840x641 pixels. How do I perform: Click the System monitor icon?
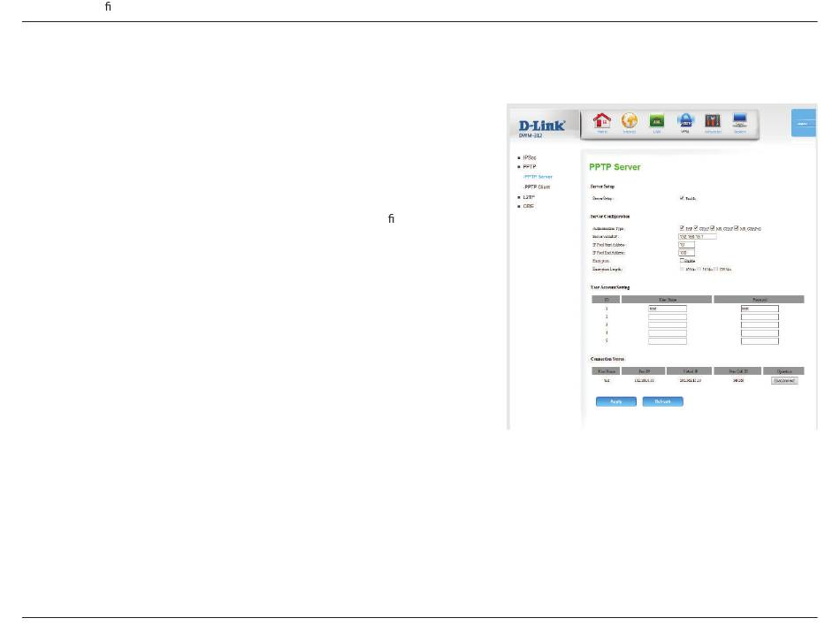point(740,122)
